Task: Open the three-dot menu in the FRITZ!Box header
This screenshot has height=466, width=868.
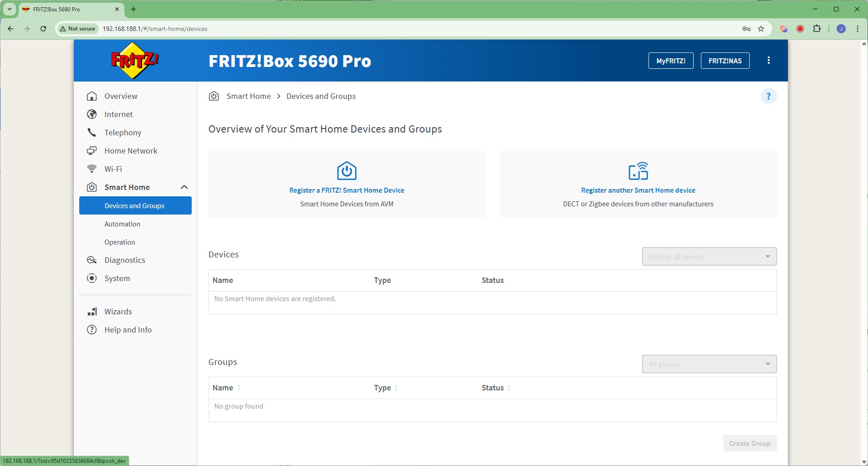Action: 768,61
